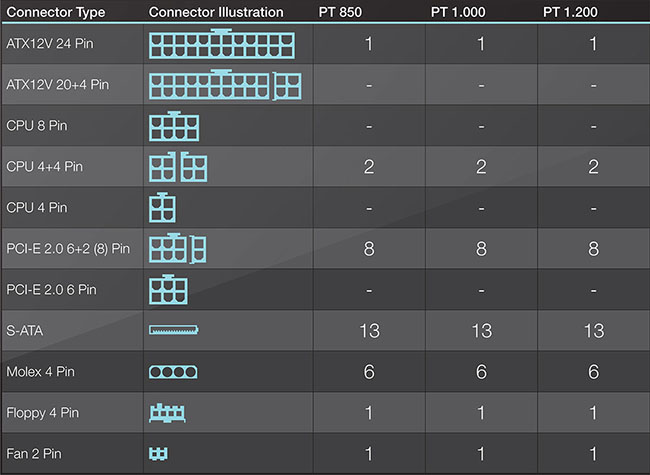Select the CPU 4 Pin connector icon
The width and height of the screenshot is (650, 475).
[x=162, y=207]
